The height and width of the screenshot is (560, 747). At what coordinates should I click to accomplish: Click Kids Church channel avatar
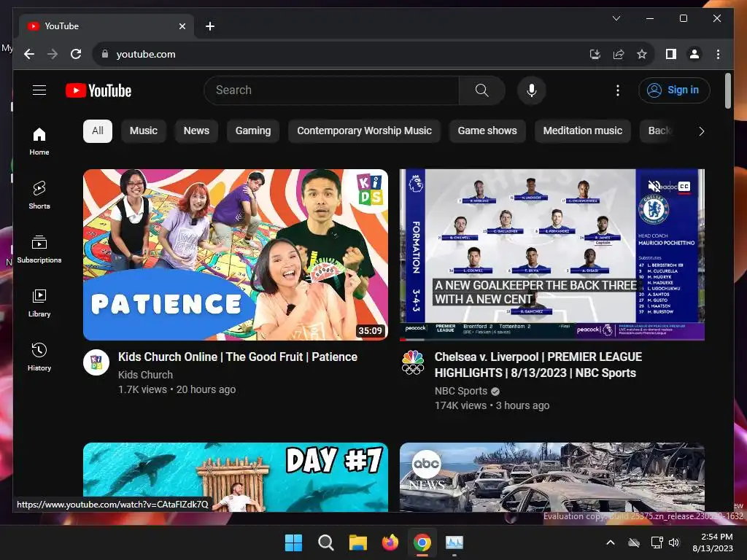point(96,362)
